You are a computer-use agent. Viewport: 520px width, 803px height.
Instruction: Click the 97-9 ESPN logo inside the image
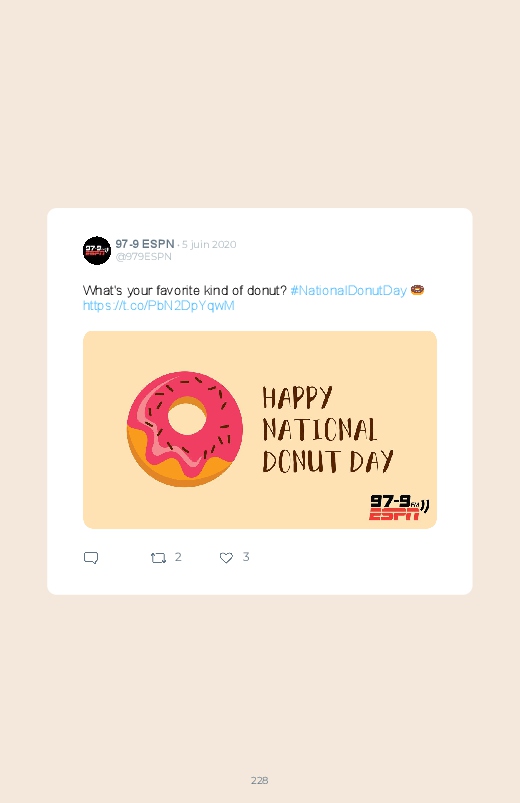[399, 507]
